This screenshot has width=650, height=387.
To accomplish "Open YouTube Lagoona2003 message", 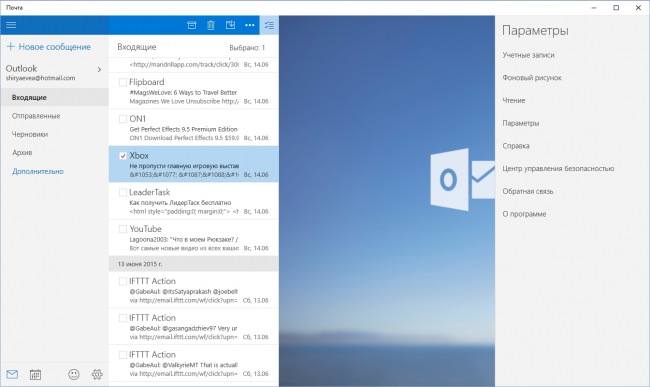I will click(x=194, y=238).
